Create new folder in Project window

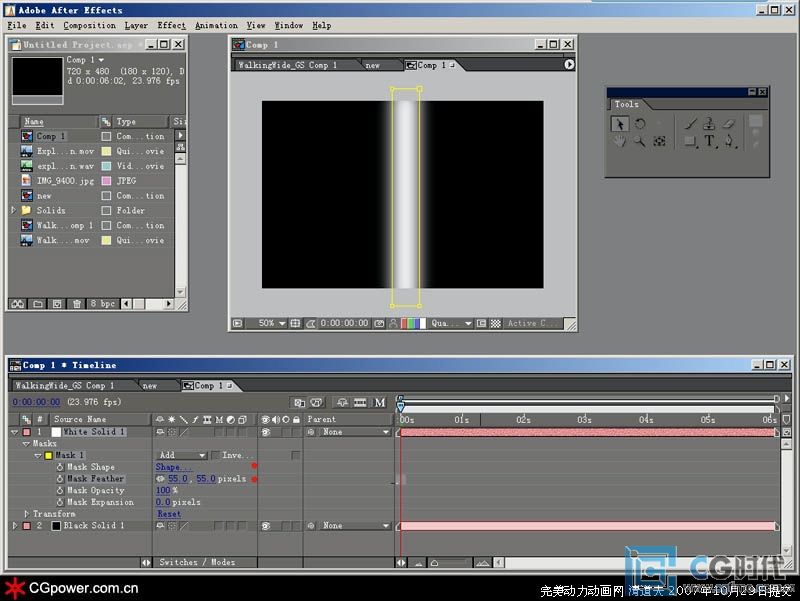click(38, 304)
